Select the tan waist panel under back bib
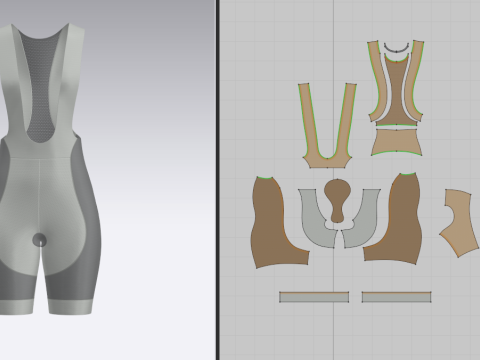 396,142
